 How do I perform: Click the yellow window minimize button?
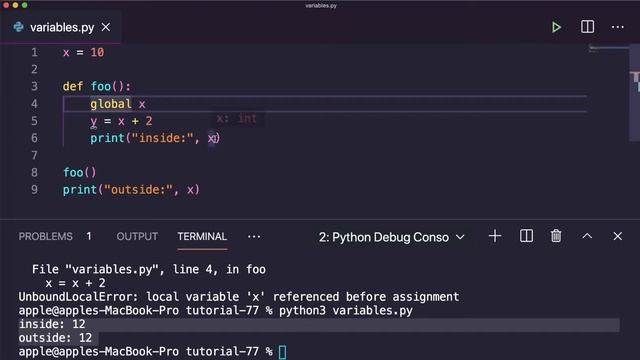(15, 5)
